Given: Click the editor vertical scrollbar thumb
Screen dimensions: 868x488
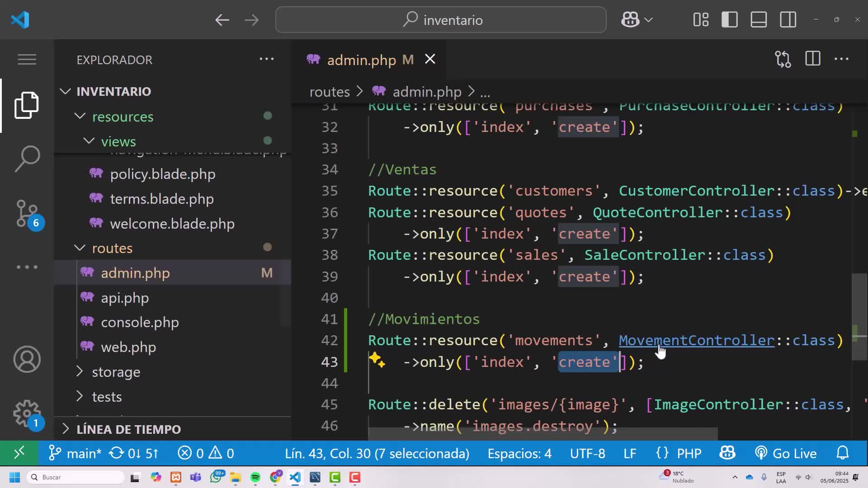Looking at the screenshot, I should tap(859, 317).
